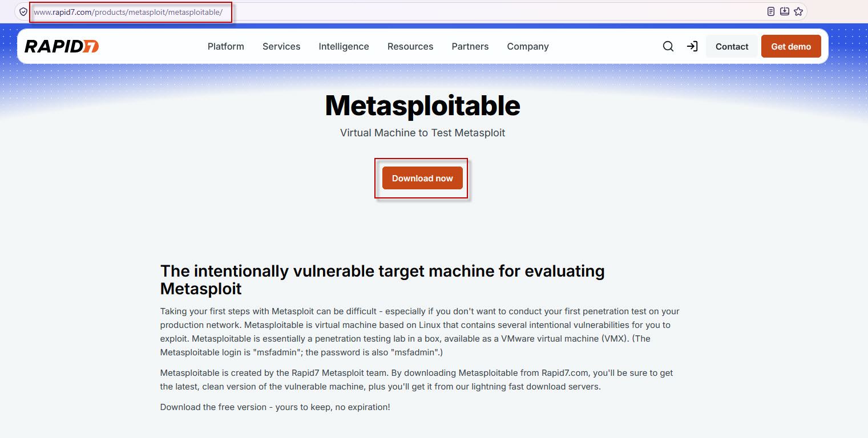Click the tracking protection shield icon
This screenshot has width=868, height=438.
[x=23, y=11]
